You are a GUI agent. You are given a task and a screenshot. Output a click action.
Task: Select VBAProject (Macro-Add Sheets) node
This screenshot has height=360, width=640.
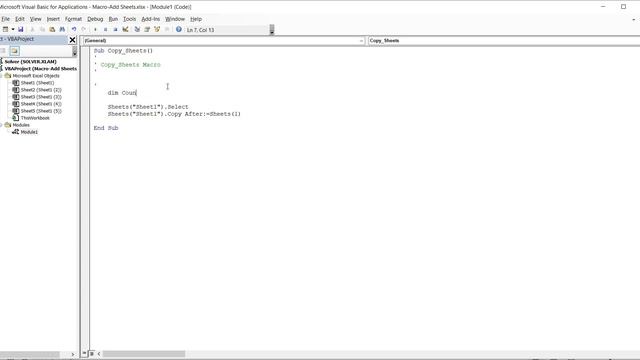pyautogui.click(x=40, y=69)
